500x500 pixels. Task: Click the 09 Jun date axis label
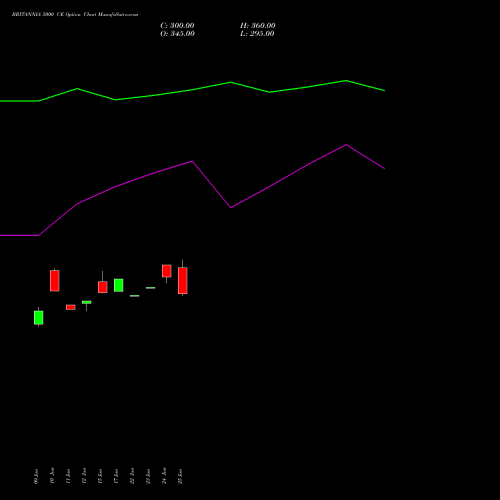(36, 476)
